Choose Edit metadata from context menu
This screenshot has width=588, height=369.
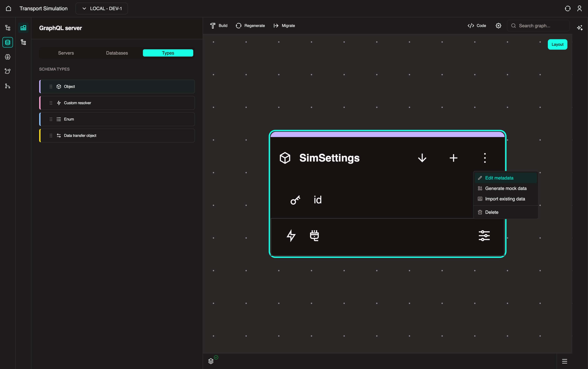(506, 178)
